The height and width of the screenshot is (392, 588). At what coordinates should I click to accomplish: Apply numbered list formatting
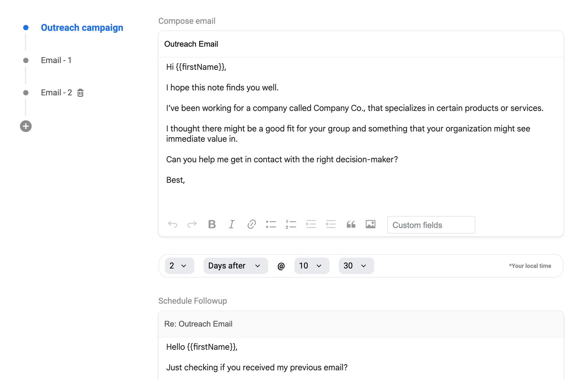(291, 224)
